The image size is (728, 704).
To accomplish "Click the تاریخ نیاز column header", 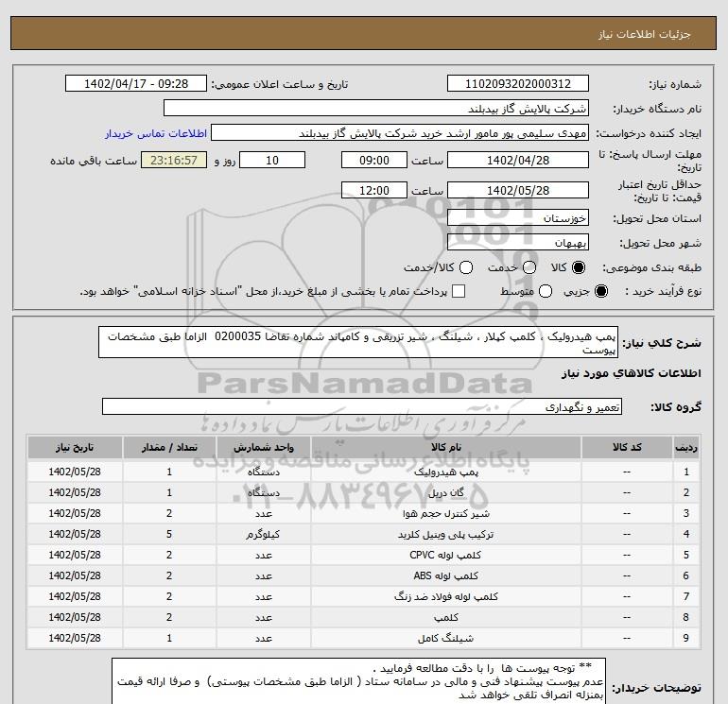I will point(75,448).
